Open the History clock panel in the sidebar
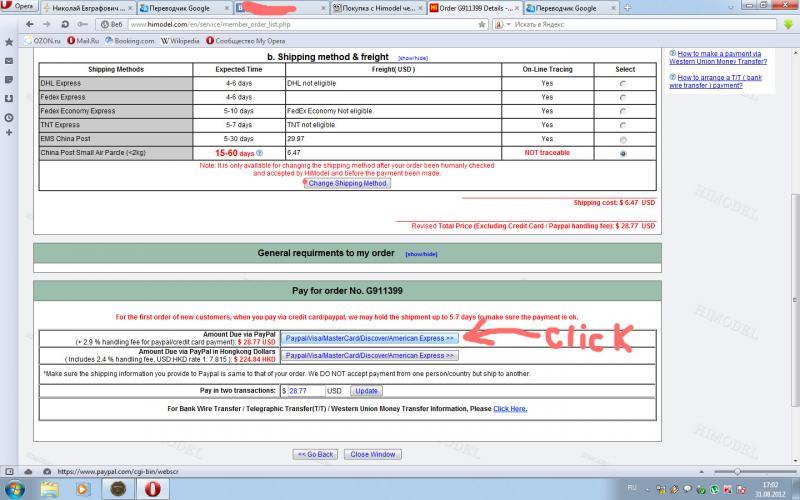800x500 pixels. 9,116
